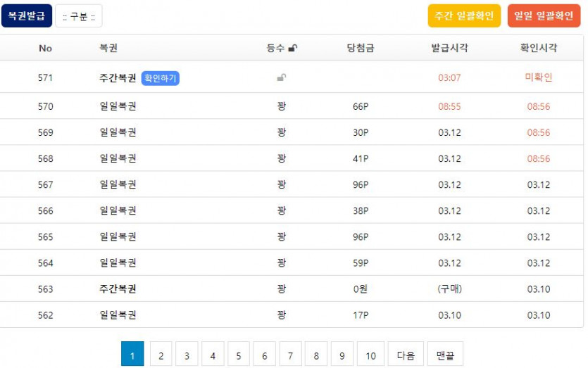Screen dimensions: 588x368
Task: Go to page 10
Action: pos(370,354)
